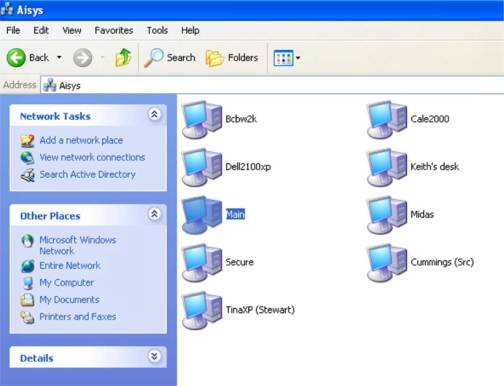Screen dimensions: 504x386
Task: Click Search Active Directory icon
Action: [x=27, y=175]
